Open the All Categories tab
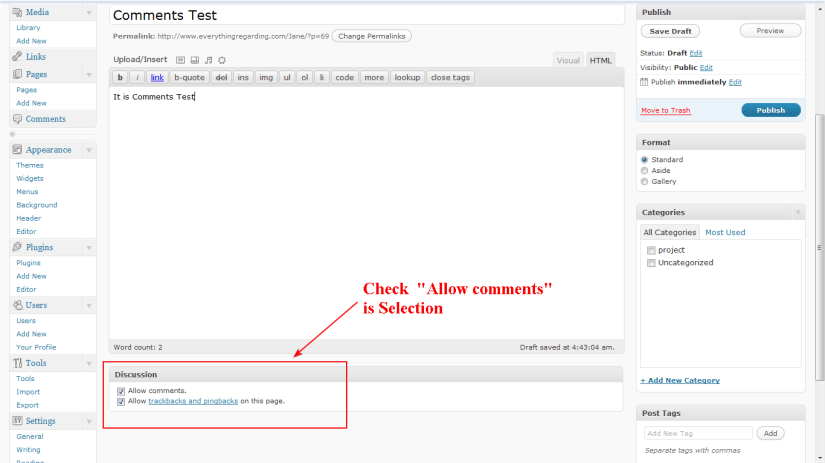 [x=670, y=232]
